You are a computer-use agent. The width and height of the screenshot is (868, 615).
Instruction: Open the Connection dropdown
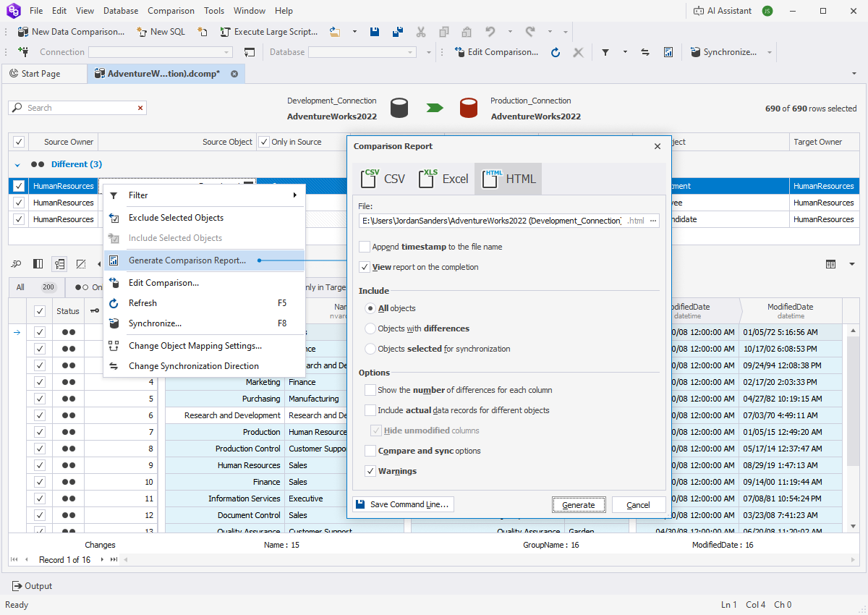(227, 52)
